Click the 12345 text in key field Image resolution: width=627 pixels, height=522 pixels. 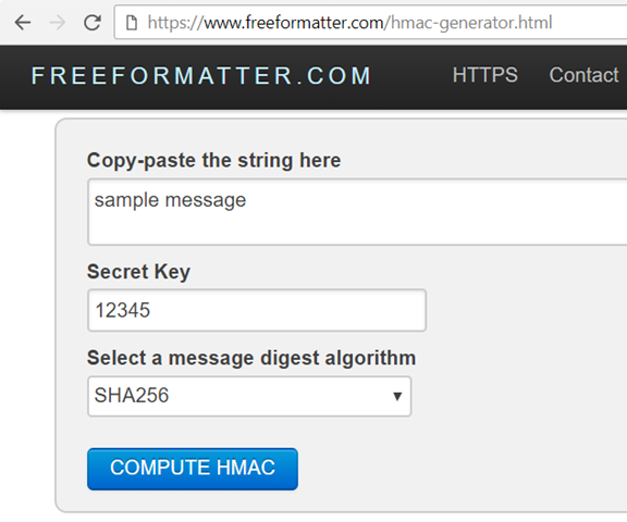coord(122,311)
